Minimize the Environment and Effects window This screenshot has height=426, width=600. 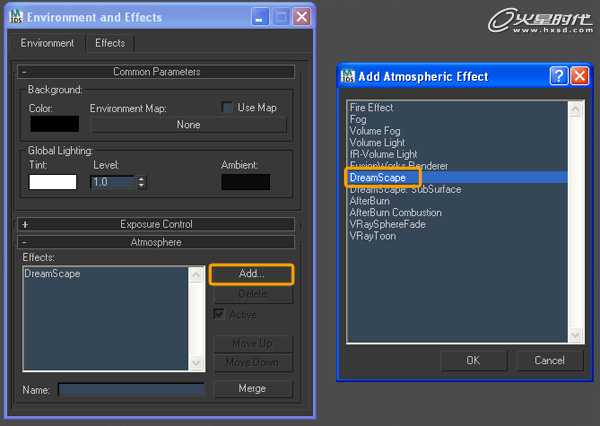tap(259, 17)
